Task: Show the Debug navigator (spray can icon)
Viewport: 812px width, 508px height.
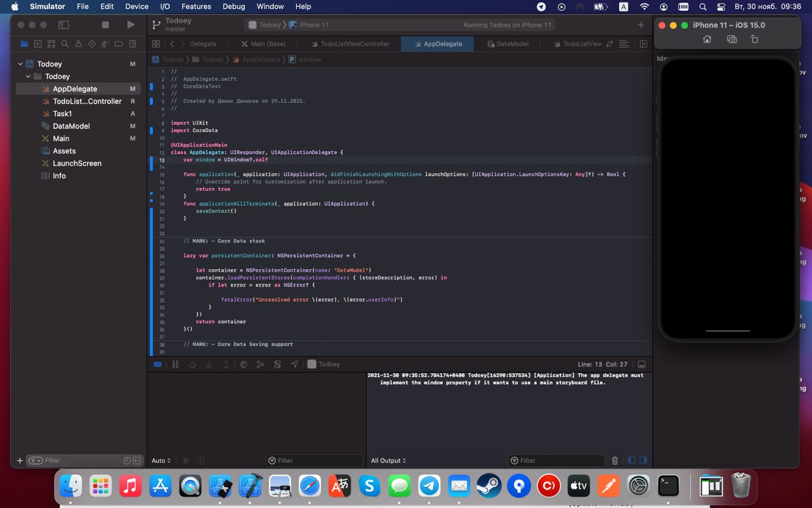Action: 105,44
